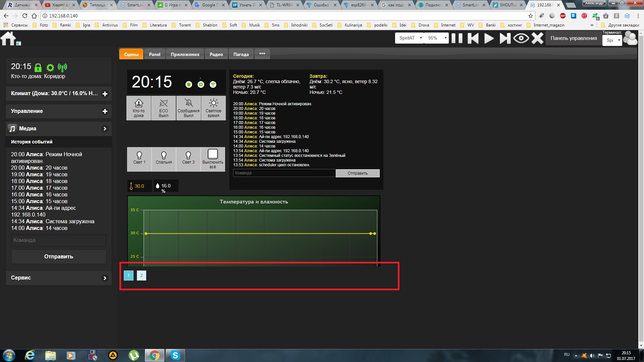Viewport: 644px width, 362px height.
Task: Pause media with the pause button
Action: click(x=457, y=38)
